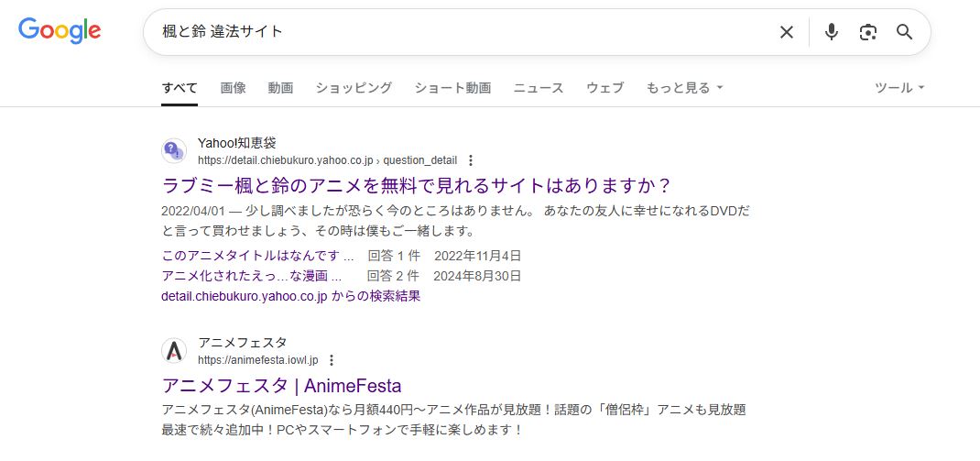This screenshot has height=461, width=980.
Task: Click the 回答 1 件 text
Action: click(x=394, y=255)
